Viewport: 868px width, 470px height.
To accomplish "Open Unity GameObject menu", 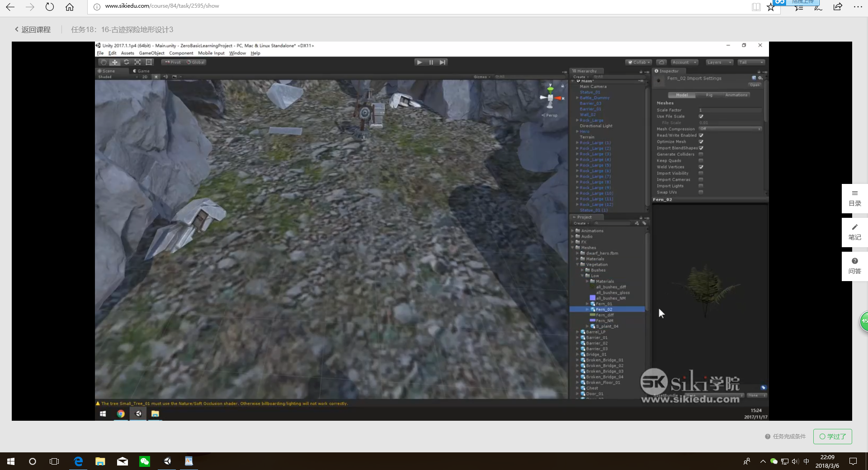I will (152, 53).
